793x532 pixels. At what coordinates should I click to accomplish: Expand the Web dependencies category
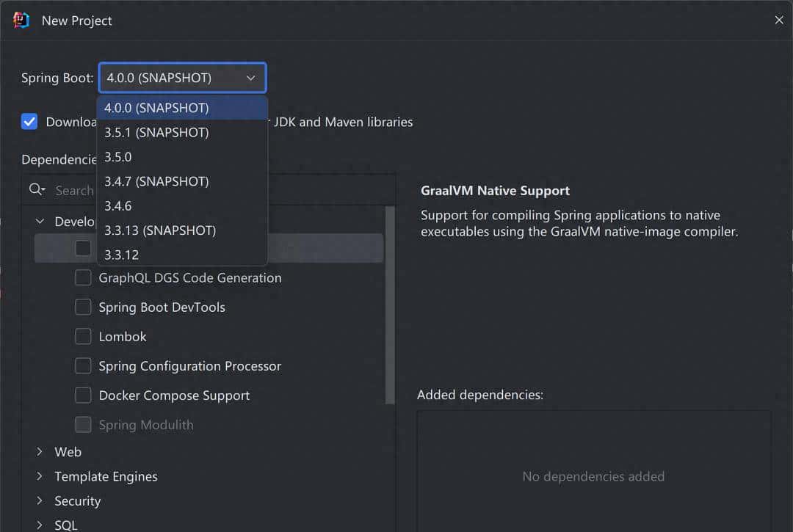pos(40,452)
